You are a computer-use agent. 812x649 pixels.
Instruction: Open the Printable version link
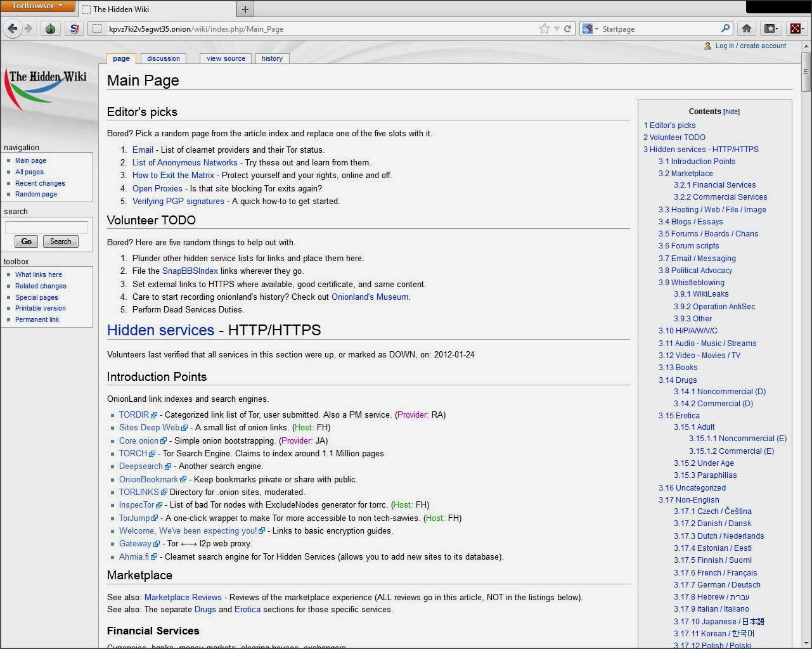[41, 308]
